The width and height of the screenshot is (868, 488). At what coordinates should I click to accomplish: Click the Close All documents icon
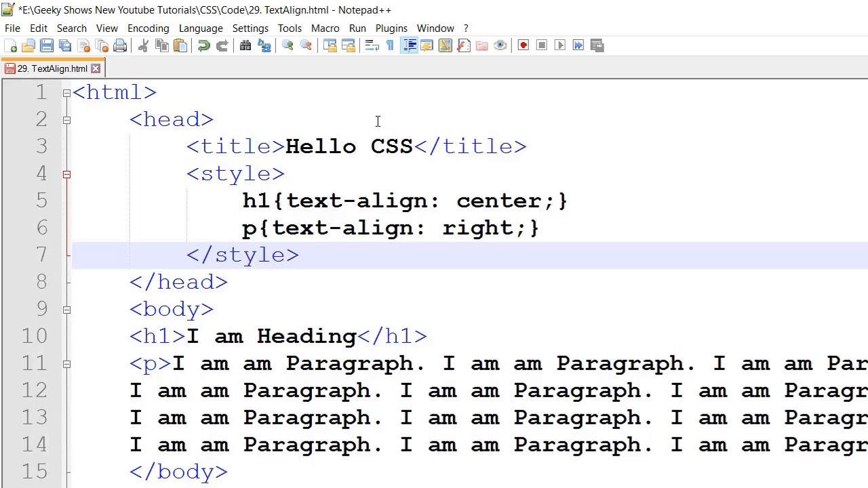102,45
